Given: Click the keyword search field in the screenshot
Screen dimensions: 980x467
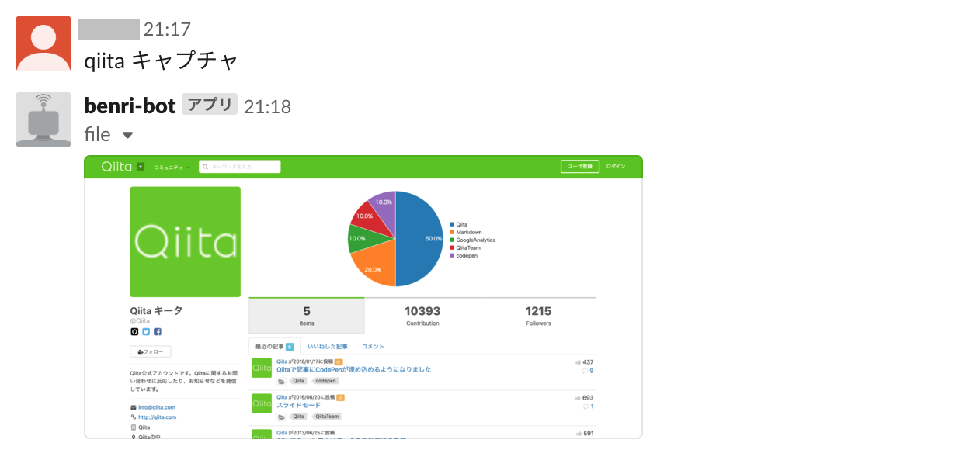Looking at the screenshot, I should point(240,167).
